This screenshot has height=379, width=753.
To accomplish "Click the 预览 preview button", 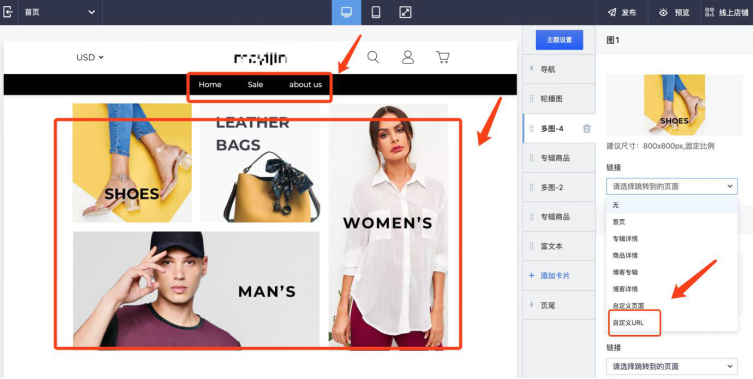I will 674,12.
